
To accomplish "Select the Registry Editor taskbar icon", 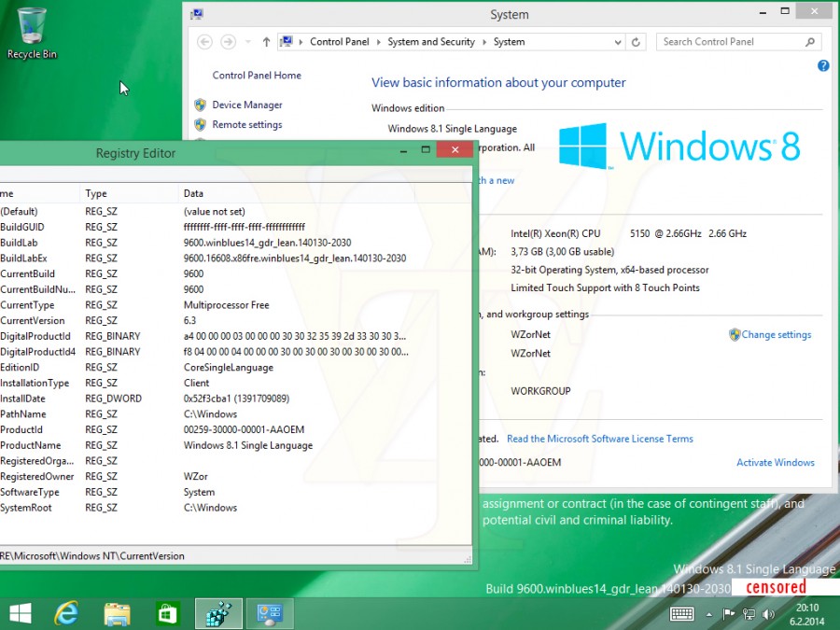I will (x=218, y=614).
